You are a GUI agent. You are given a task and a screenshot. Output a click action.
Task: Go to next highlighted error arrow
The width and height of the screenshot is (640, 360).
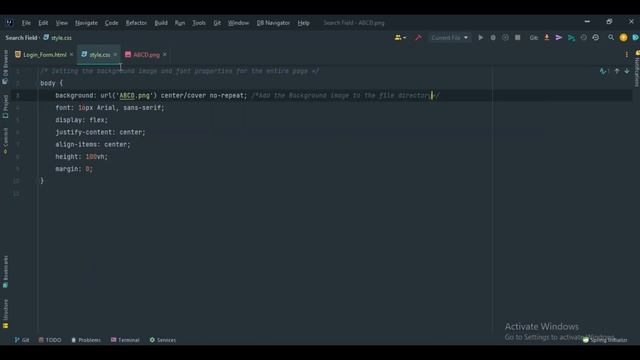tap(627, 71)
